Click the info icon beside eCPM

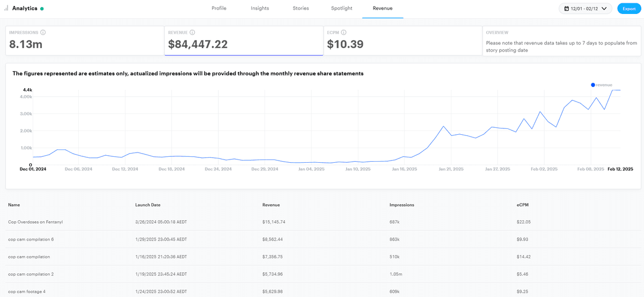[x=343, y=33]
